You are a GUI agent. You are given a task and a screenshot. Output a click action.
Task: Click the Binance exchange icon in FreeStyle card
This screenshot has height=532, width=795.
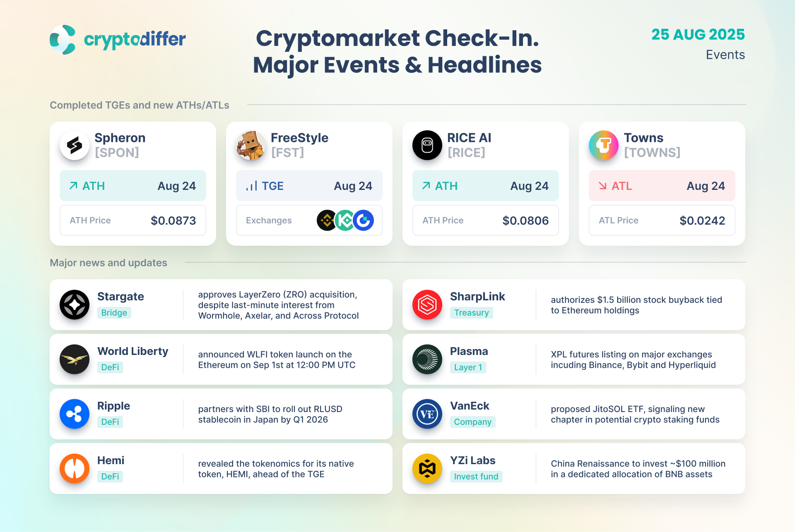pos(327,220)
